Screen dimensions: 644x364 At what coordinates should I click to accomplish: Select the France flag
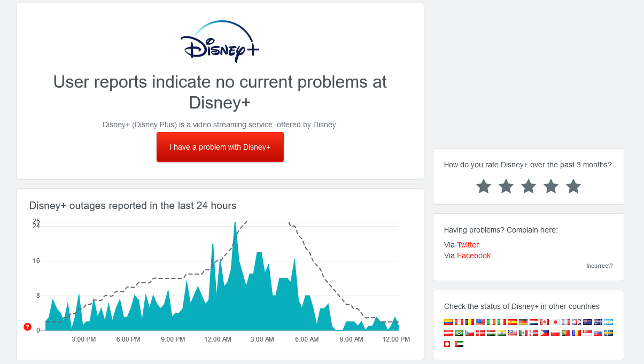566,322
